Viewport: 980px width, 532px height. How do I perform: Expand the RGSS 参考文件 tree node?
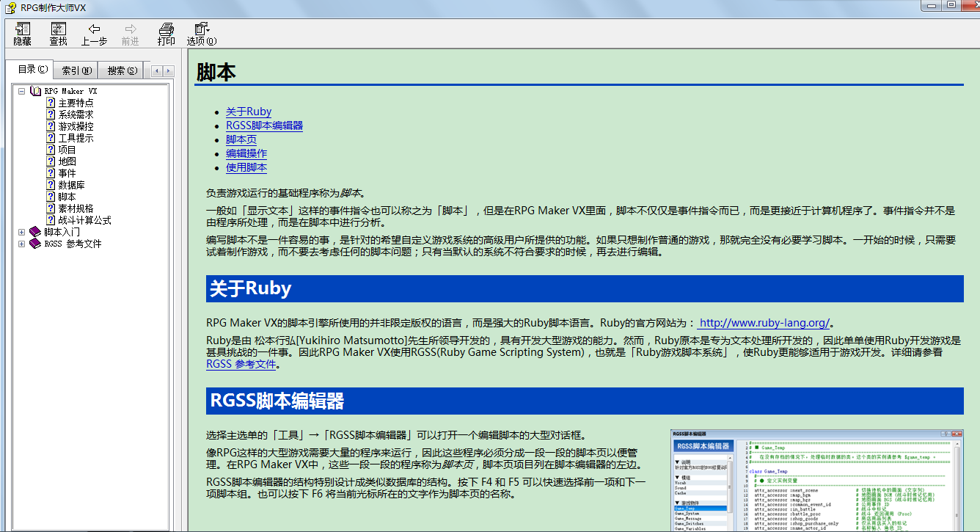pos(22,244)
